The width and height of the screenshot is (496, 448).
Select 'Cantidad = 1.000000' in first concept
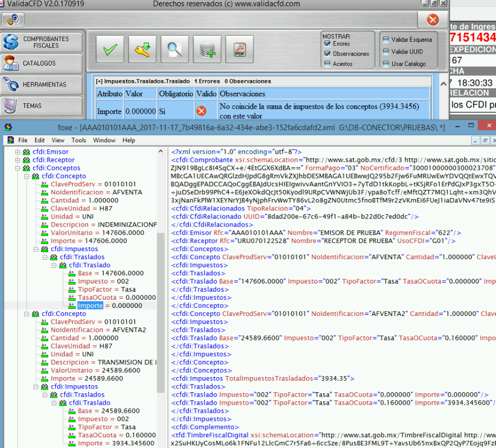pyautogui.click(x=84, y=200)
